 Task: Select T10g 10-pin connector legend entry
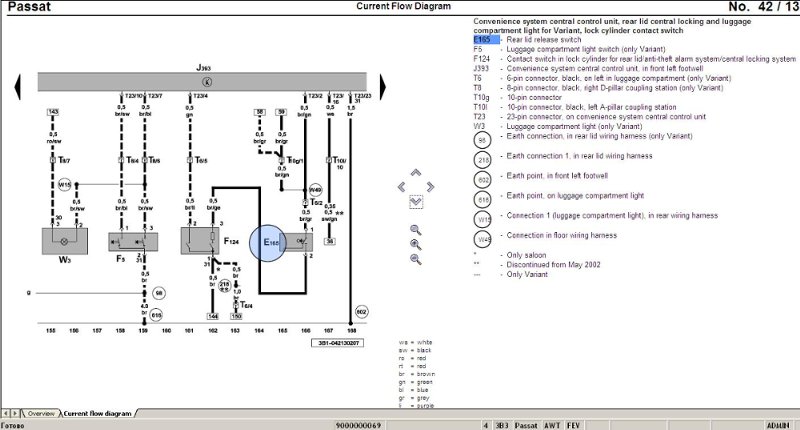pos(517,98)
